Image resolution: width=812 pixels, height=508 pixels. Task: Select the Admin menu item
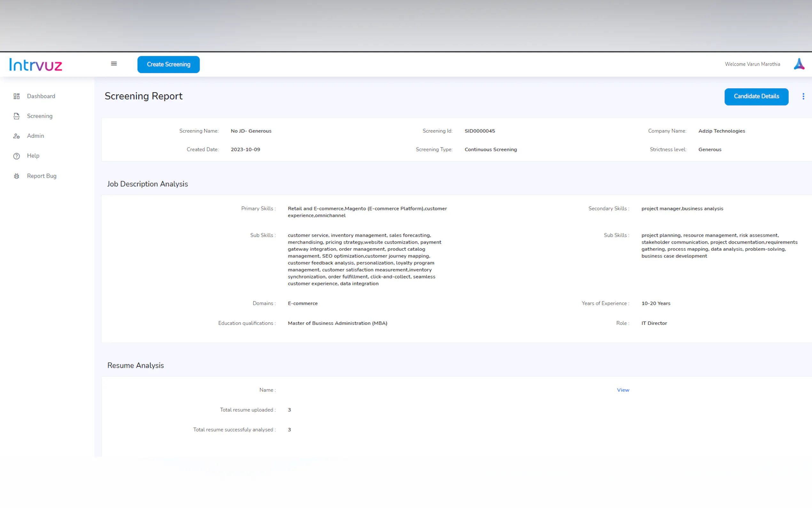coord(35,136)
